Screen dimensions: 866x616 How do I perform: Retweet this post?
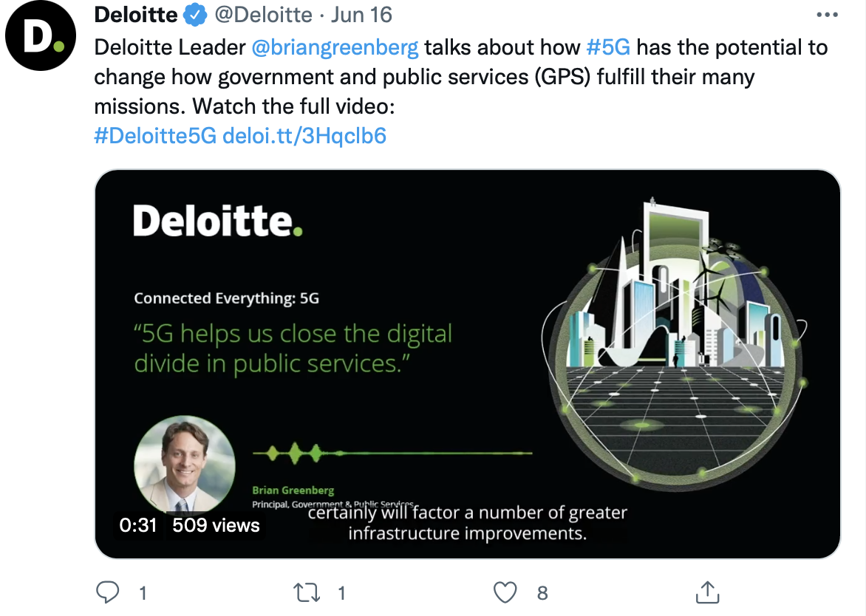307,592
